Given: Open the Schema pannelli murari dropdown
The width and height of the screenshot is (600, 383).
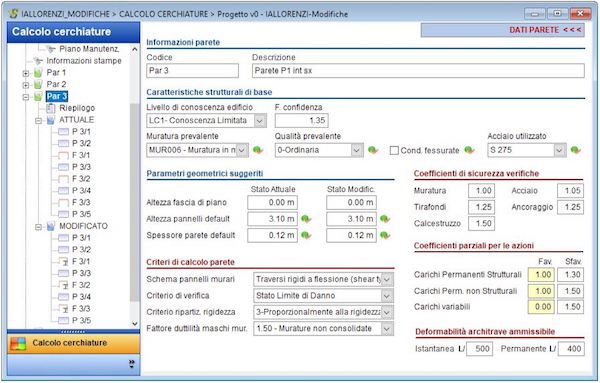Looking at the screenshot, I should (387, 279).
